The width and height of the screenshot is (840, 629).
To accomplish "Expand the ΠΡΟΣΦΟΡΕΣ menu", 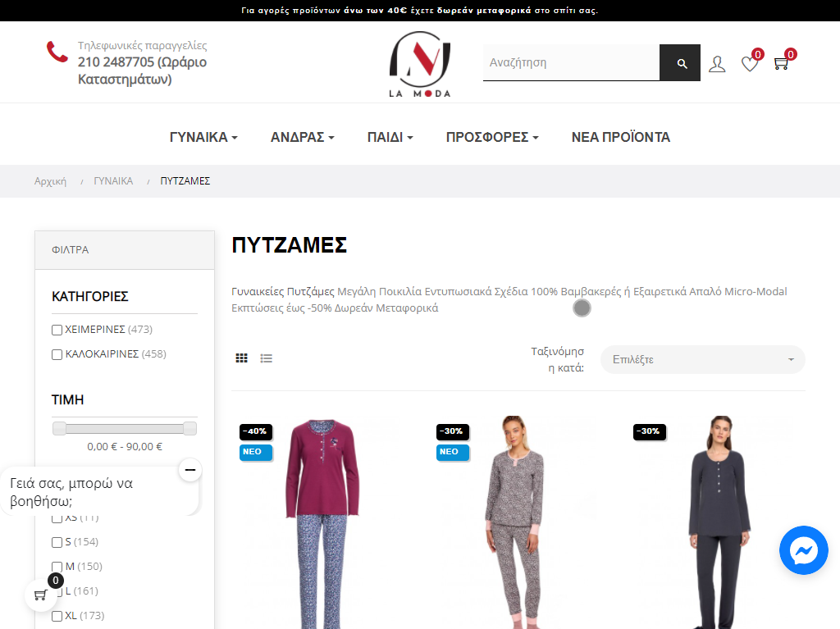I will click(491, 137).
